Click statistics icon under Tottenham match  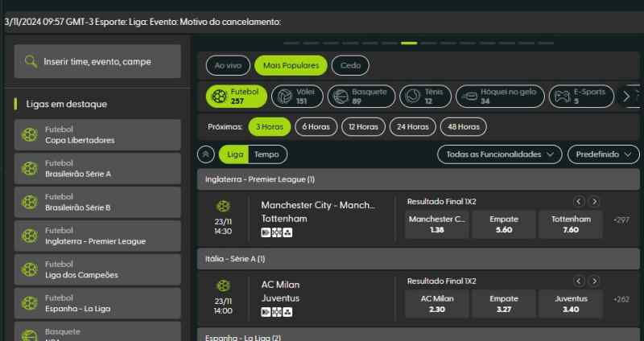287,232
